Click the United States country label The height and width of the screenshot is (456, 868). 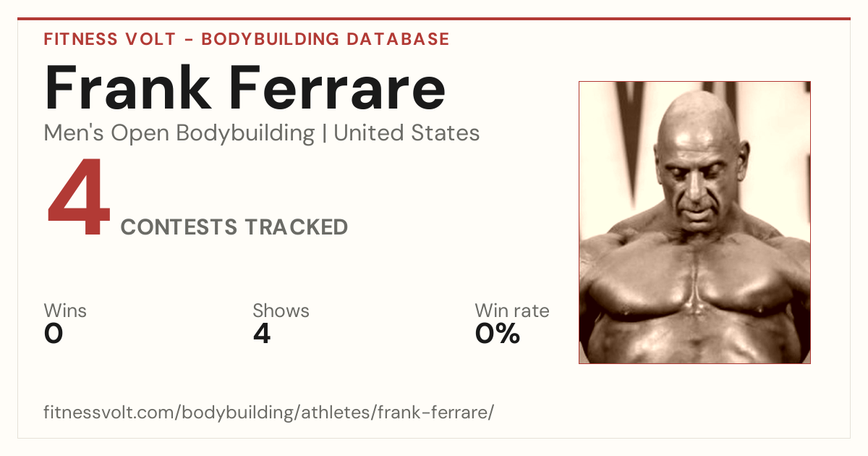click(407, 133)
